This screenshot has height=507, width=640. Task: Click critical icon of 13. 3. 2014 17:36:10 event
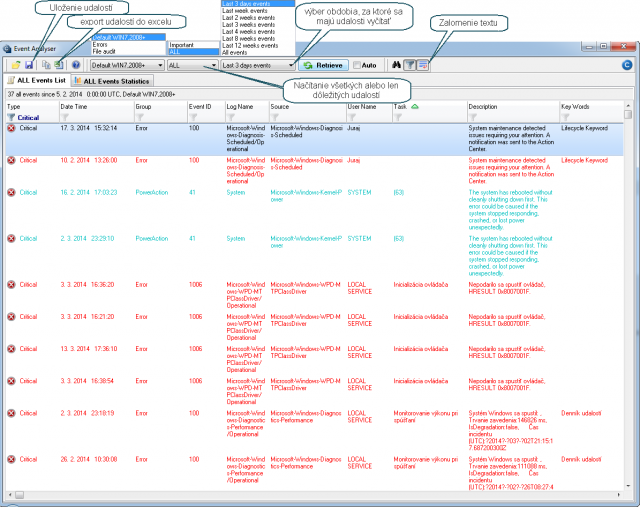(x=11, y=349)
